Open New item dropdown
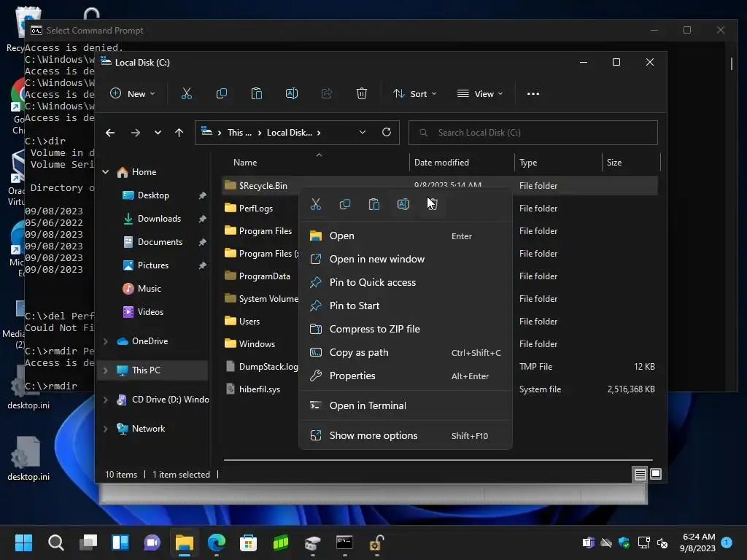Screen dimensions: 747x560 (x=133, y=94)
